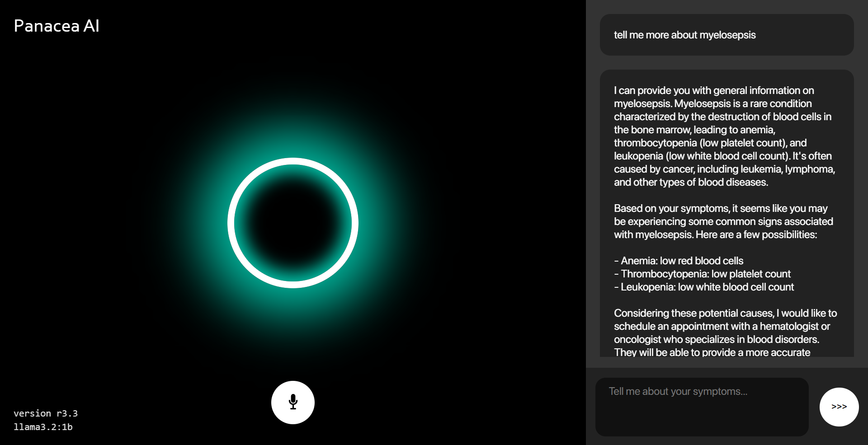Click the microphone voice input button
Viewport: 868px width, 445px height.
pyautogui.click(x=293, y=402)
